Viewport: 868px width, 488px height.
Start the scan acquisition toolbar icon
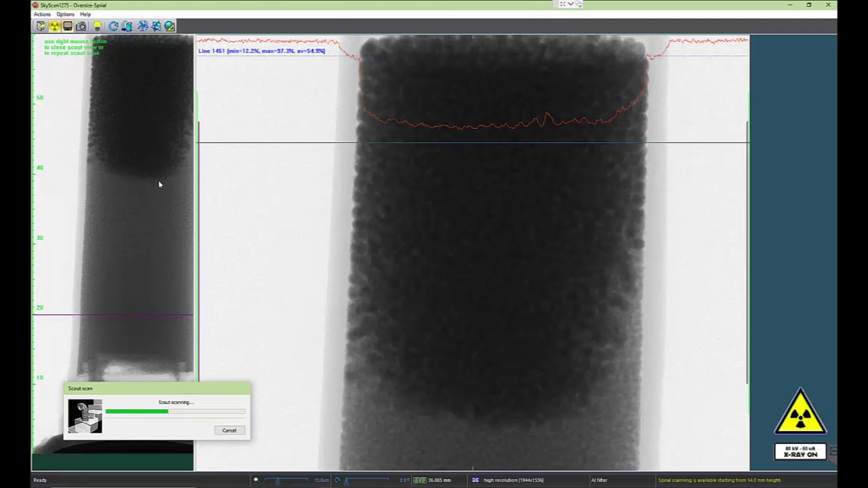coord(127,26)
